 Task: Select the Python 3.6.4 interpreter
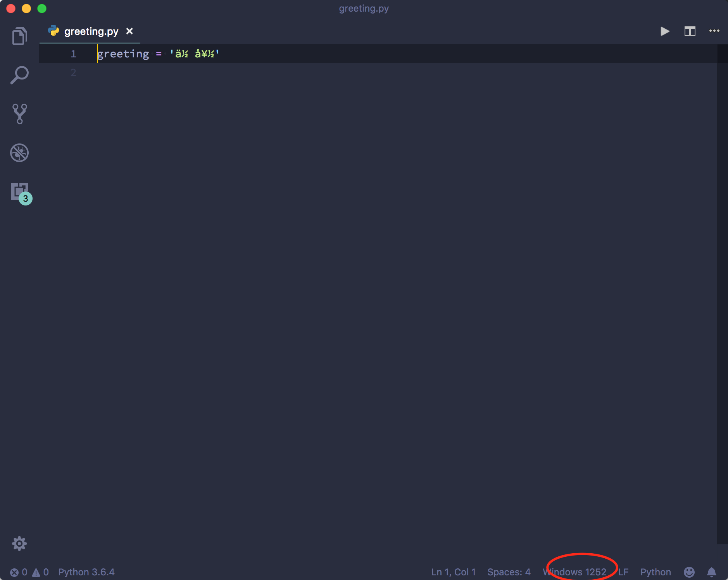click(x=86, y=571)
